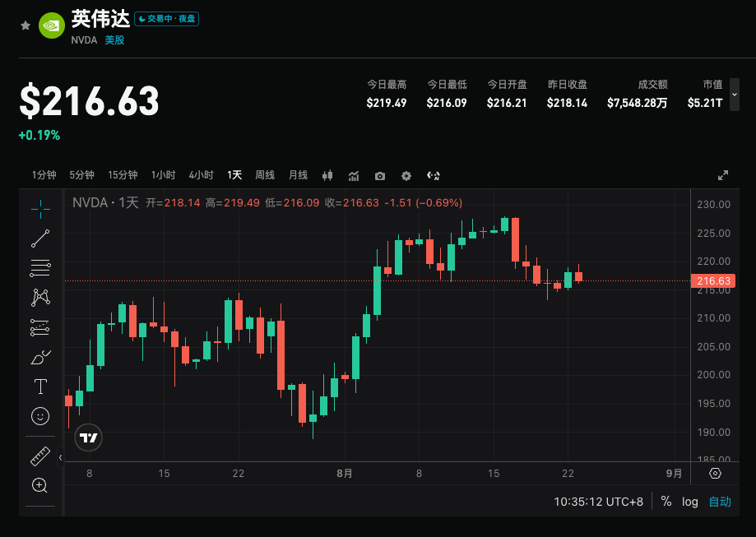Click the $216.63 current price
Screen dimensions: 756x537
89,101
